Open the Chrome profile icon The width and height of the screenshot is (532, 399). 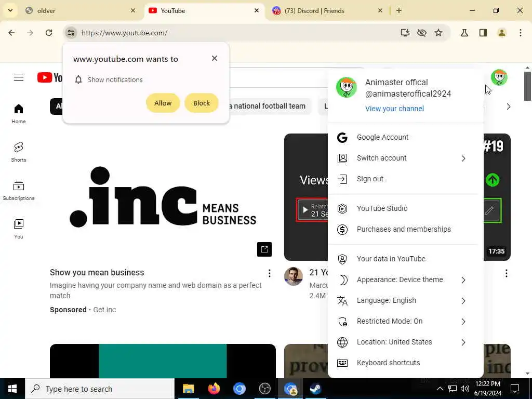tap(502, 33)
